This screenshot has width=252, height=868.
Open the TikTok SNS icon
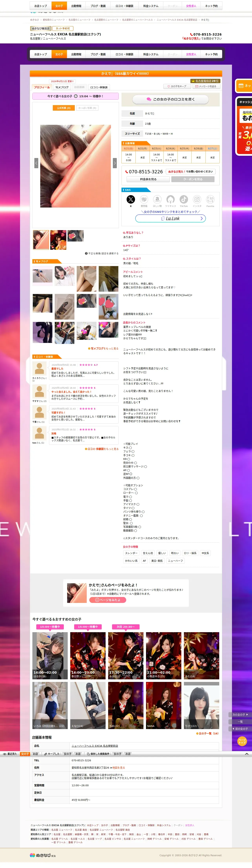184,199
